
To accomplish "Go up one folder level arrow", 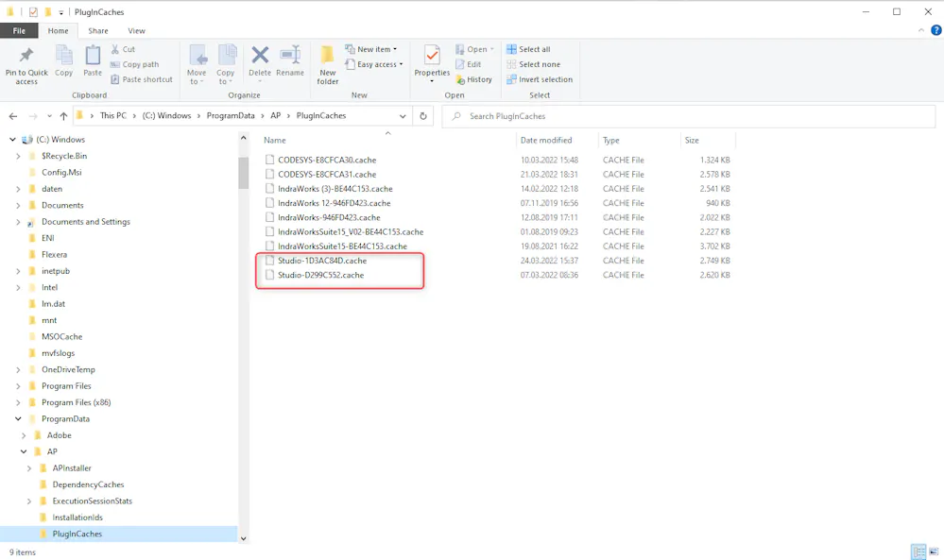I will [63, 116].
